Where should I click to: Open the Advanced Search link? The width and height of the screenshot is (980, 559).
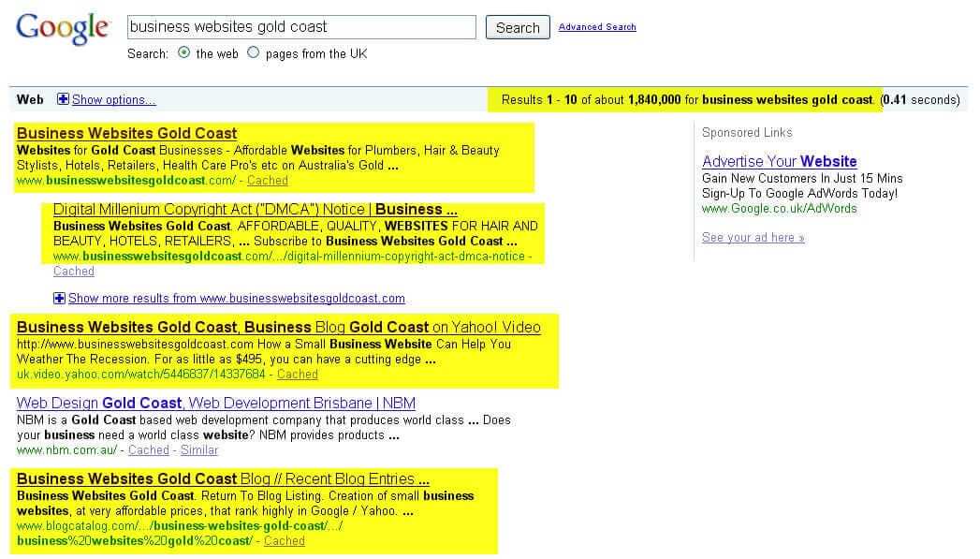pos(597,27)
